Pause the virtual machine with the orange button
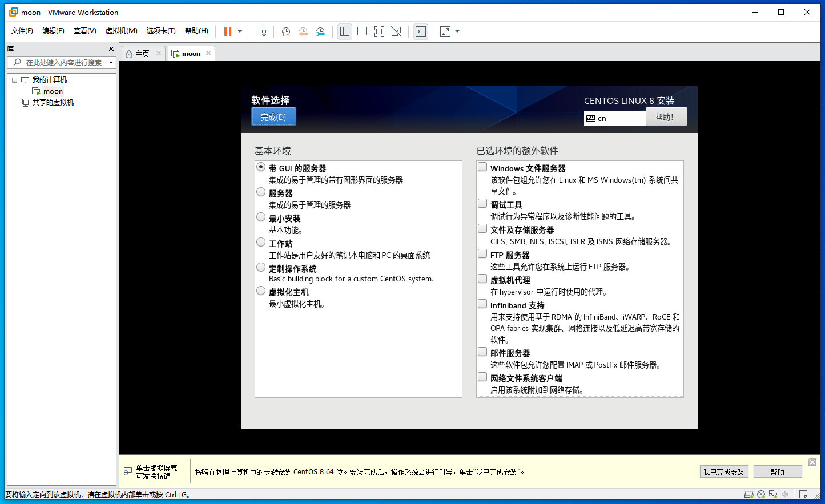 pyautogui.click(x=228, y=31)
